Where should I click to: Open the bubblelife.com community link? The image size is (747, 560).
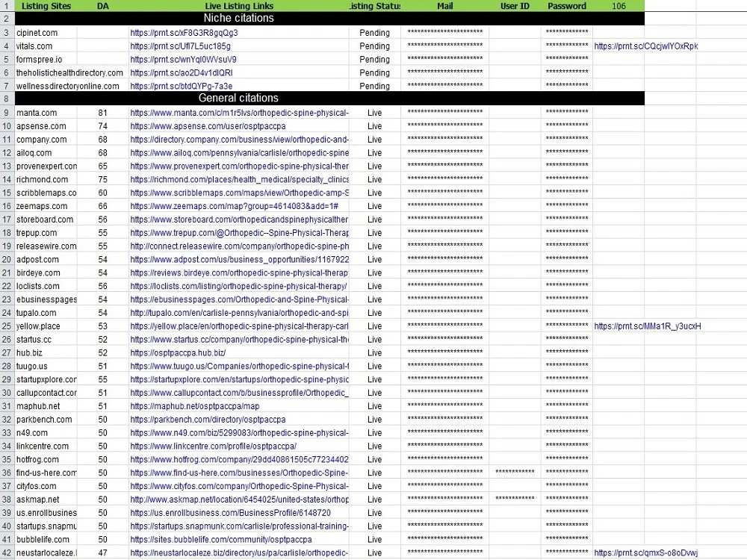click(221, 540)
